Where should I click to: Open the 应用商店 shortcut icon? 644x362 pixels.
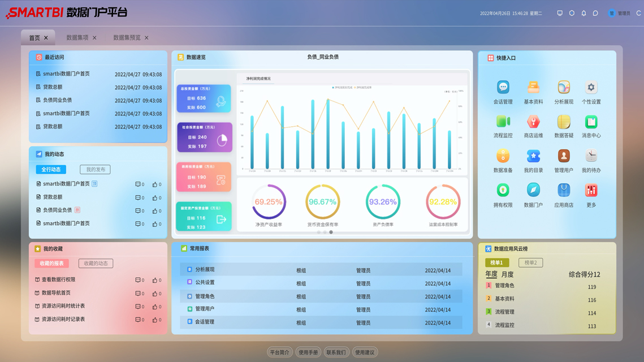[563, 191]
